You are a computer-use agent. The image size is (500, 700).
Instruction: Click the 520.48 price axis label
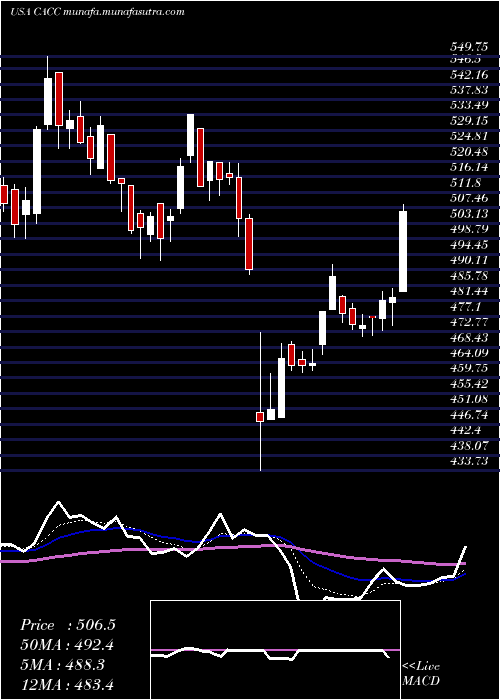[x=468, y=152]
